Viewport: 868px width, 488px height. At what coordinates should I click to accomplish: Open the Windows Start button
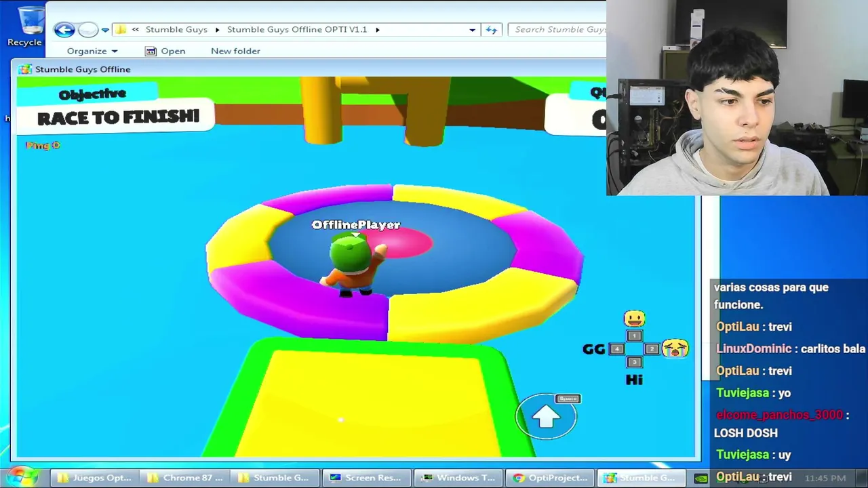click(22, 478)
